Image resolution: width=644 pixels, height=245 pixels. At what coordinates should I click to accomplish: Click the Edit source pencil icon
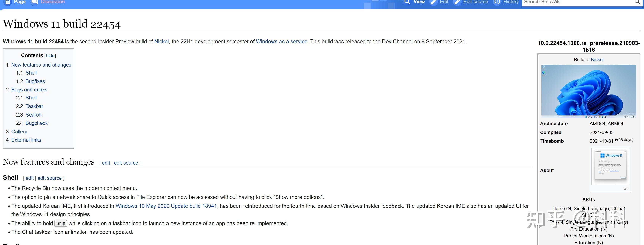tap(457, 2)
